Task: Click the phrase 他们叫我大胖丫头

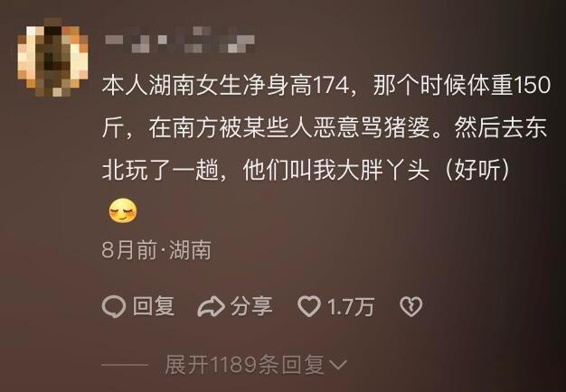Action: click(x=336, y=170)
